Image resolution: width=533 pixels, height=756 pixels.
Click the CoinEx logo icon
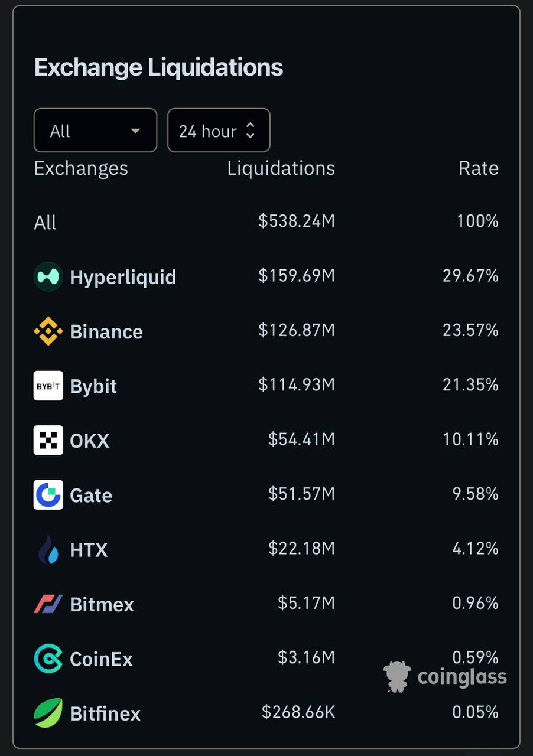point(48,659)
